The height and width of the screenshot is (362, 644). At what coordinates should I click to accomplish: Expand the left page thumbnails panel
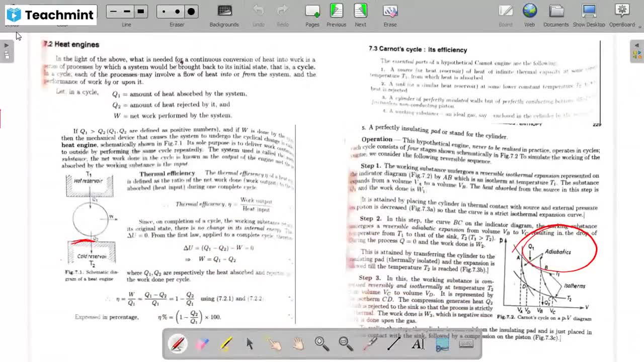[x=7, y=50]
